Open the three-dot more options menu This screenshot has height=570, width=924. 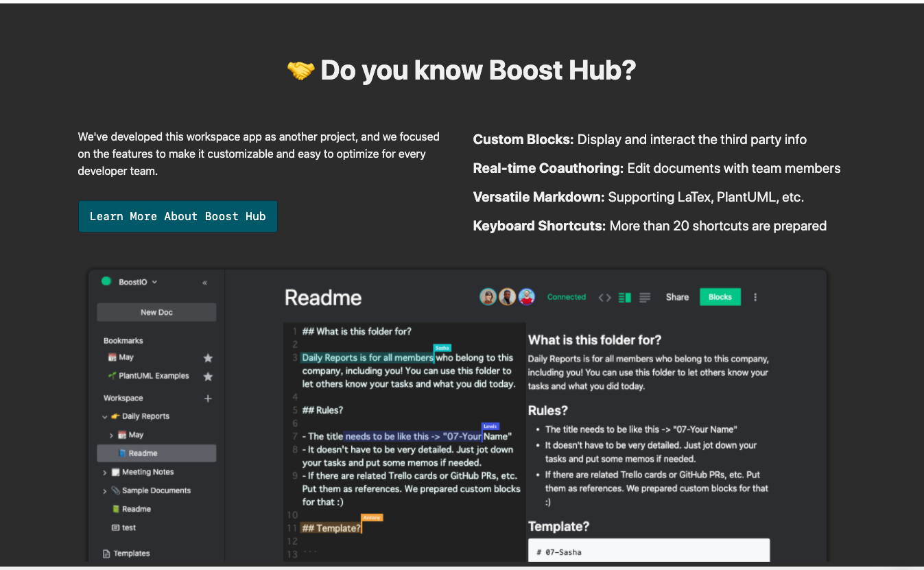(x=755, y=297)
